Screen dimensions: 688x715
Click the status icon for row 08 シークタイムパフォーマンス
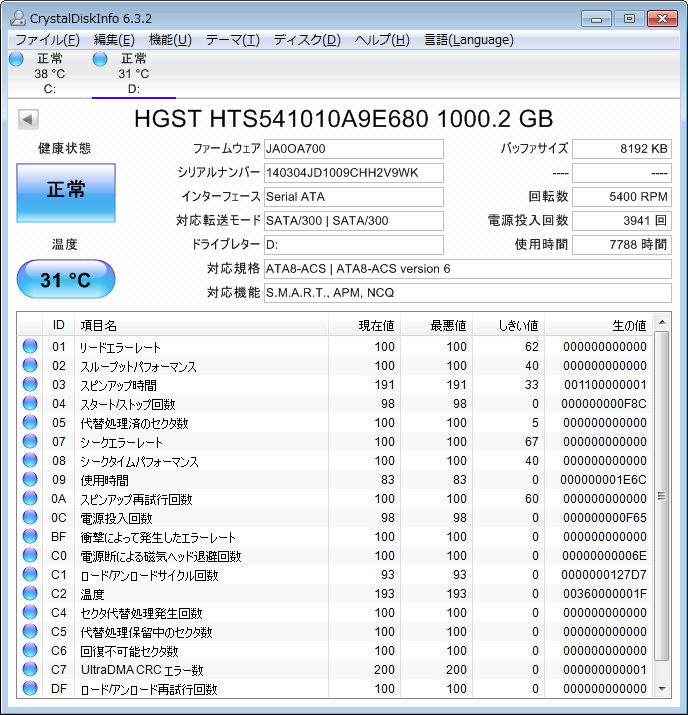30,461
